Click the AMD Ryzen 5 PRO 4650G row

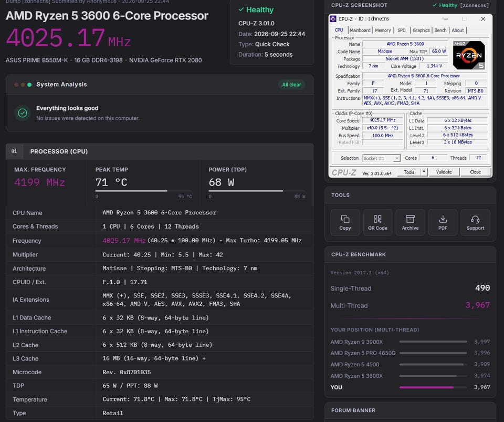click(x=410, y=353)
